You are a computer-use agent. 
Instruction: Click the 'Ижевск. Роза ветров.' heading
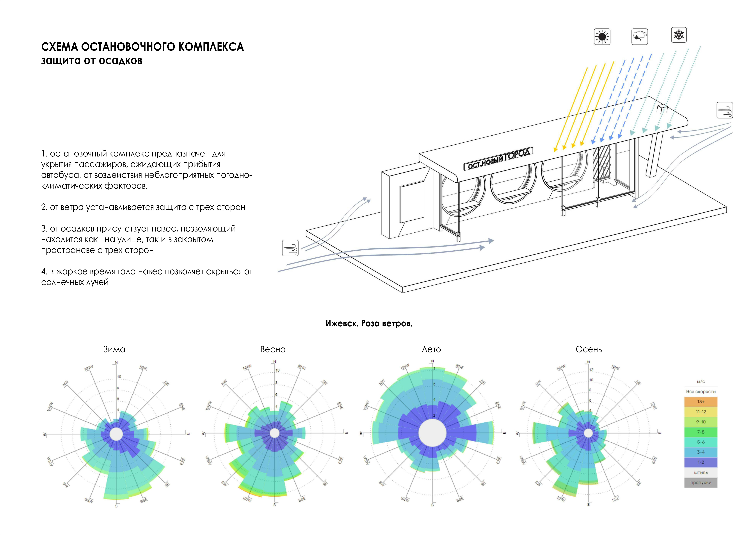(x=369, y=323)
